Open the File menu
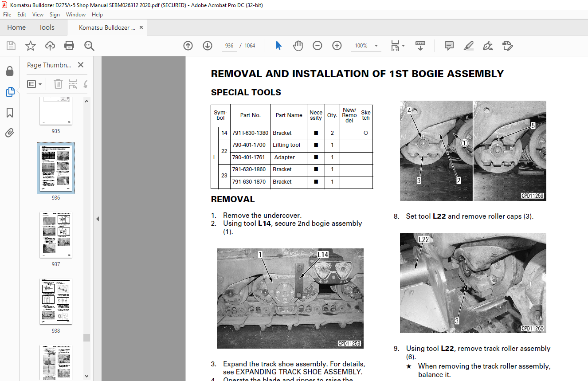The image size is (588, 381). click(7, 15)
